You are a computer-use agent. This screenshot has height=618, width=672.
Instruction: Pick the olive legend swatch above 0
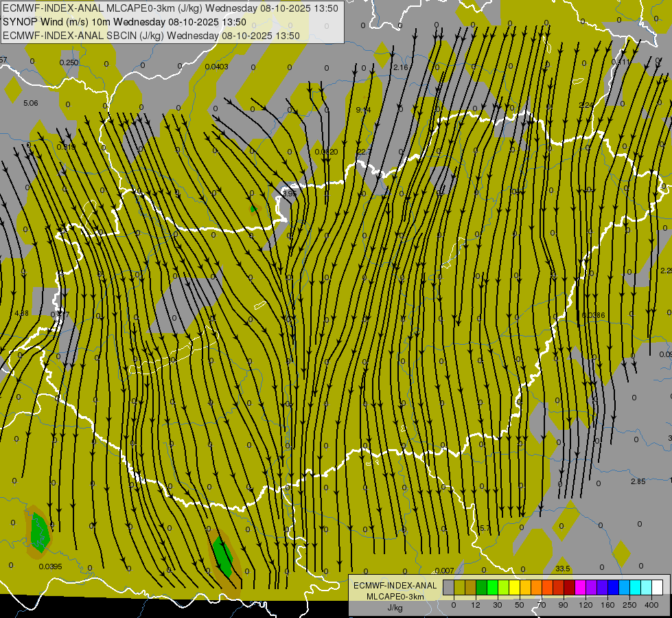[459, 587]
